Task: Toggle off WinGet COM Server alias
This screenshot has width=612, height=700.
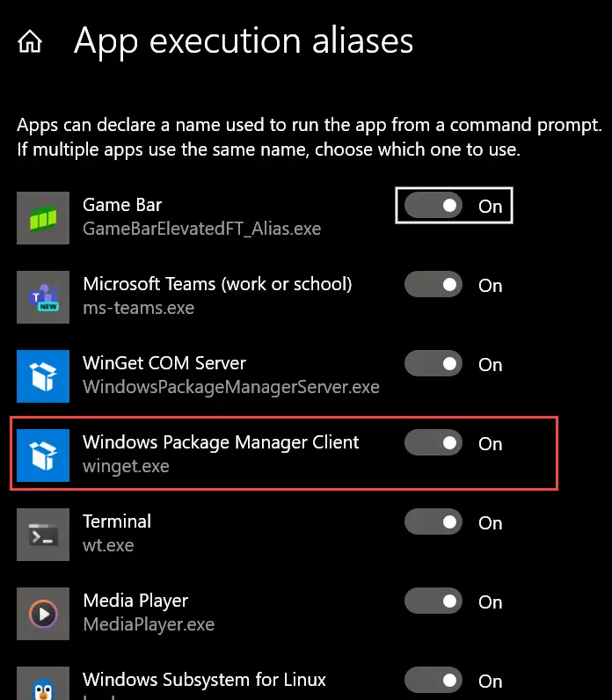Action: [433, 364]
